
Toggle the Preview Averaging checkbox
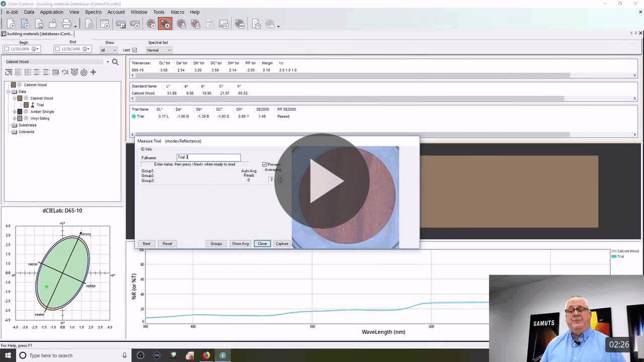pos(265,164)
